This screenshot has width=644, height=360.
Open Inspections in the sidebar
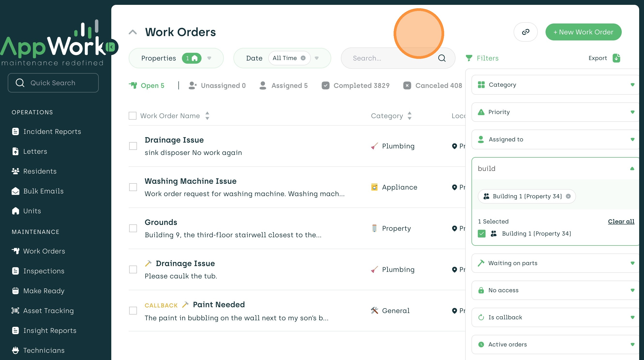click(44, 271)
